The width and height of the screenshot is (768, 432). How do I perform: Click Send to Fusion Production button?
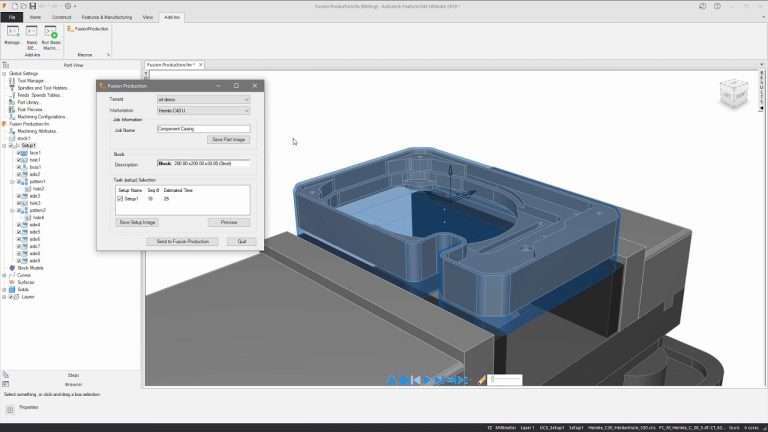point(183,241)
